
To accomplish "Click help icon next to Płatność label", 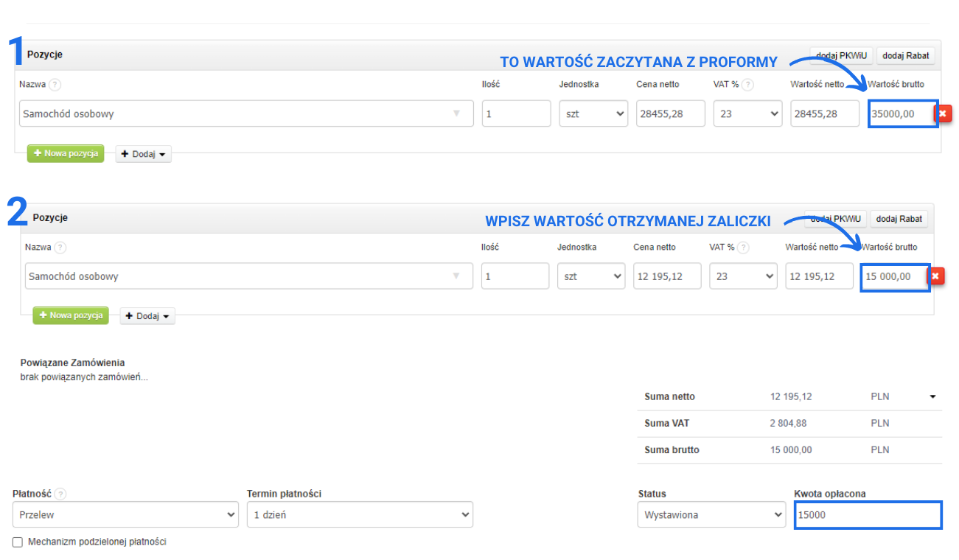I will pyautogui.click(x=60, y=494).
